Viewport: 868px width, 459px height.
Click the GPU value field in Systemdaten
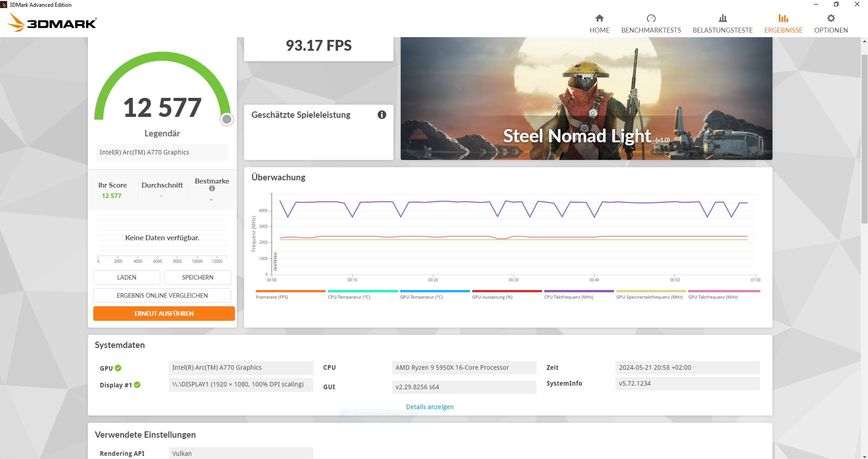click(x=241, y=367)
